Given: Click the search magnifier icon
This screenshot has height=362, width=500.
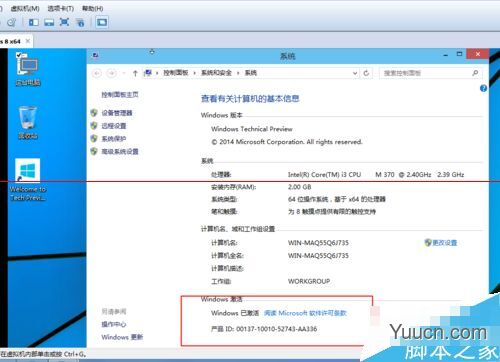Looking at the screenshot, I should [475, 73].
